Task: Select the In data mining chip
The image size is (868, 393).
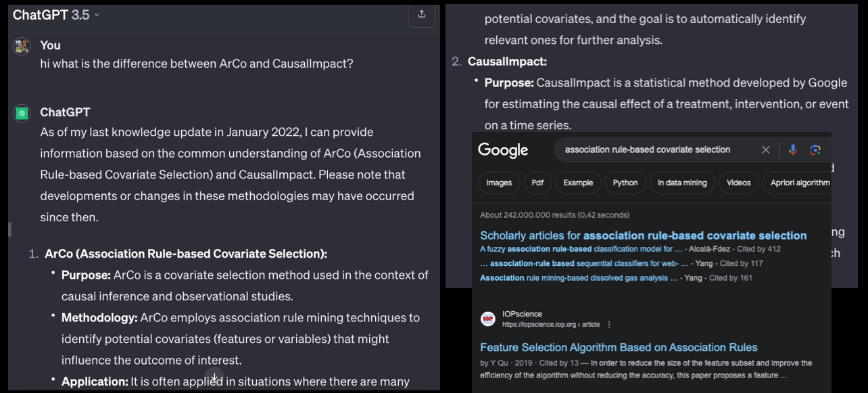Action: pos(682,183)
